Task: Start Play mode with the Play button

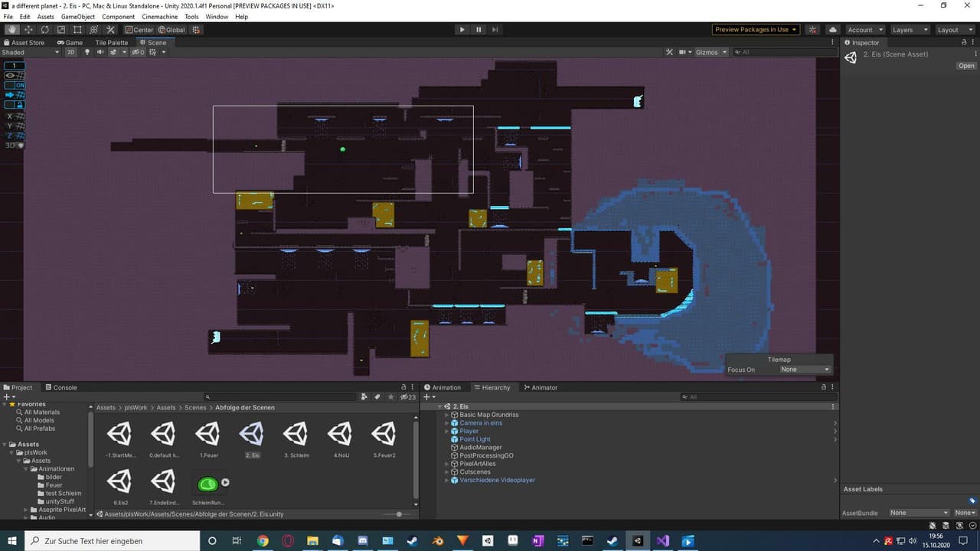Action: (x=462, y=30)
